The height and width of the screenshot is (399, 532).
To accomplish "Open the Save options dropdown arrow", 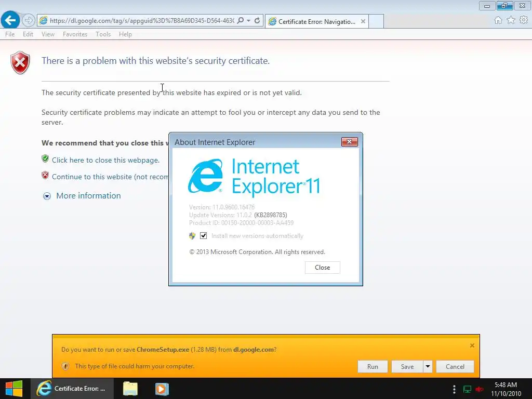I will 428,366.
